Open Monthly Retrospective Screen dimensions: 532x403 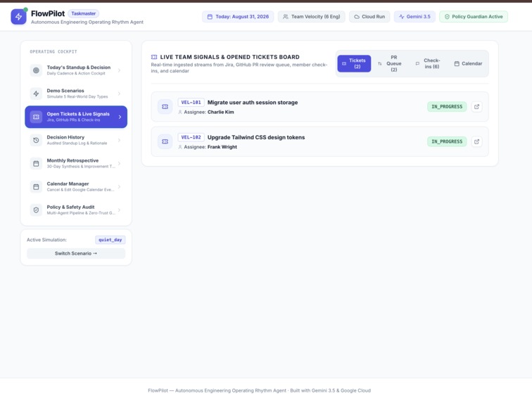coord(76,163)
